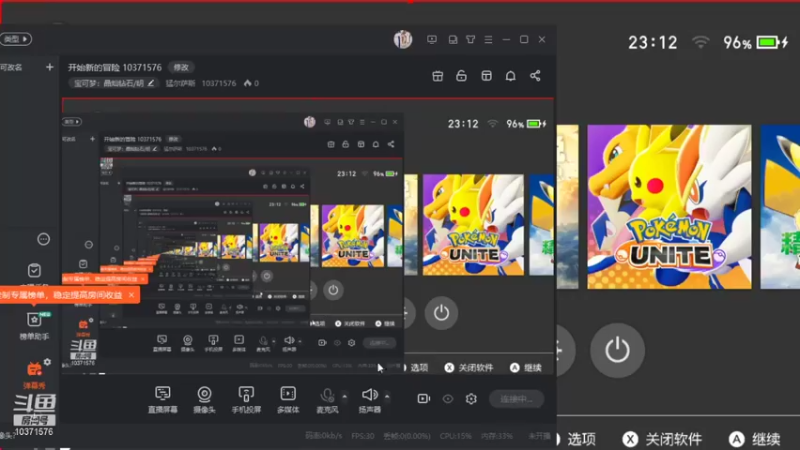Open settings gear in the main bottom toolbar
Screen dimensions: 800x450
pos(471,398)
